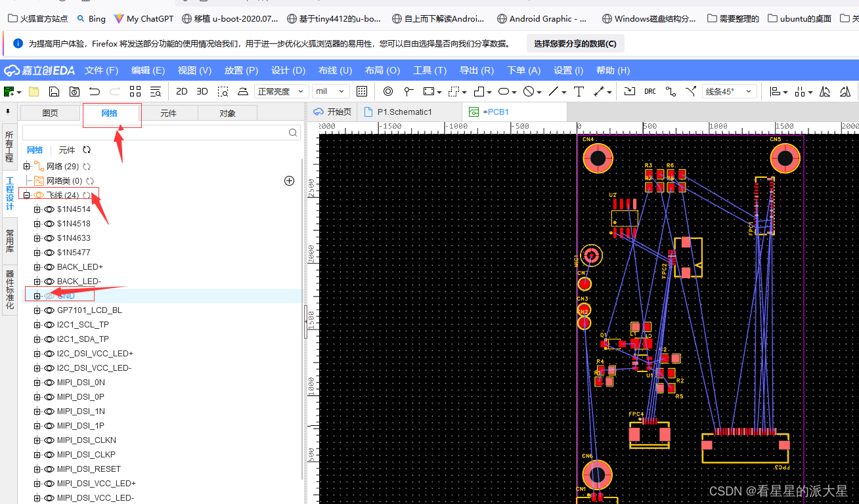Screen dimensions: 859x504
Task: Select the MIPI_DSI_VCC_LED+ net row
Action: (163, 484)
